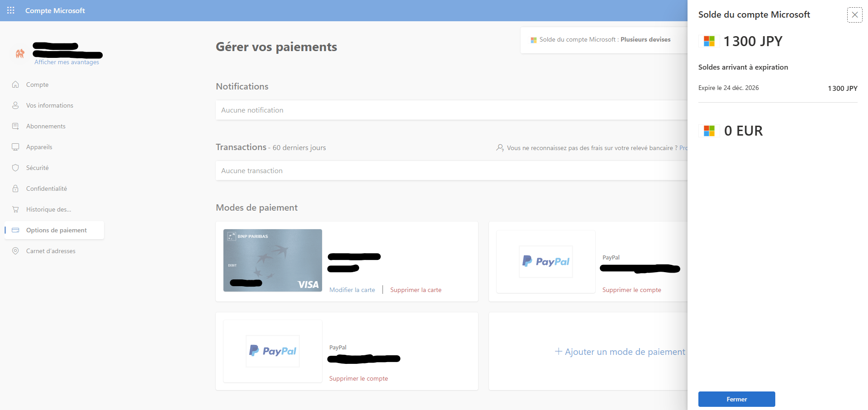Click the 'Aucune transaction' row
This screenshot has width=868, height=410.
point(451,170)
